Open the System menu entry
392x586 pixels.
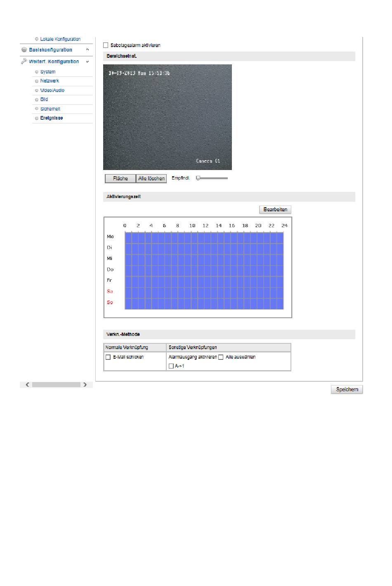(48, 72)
